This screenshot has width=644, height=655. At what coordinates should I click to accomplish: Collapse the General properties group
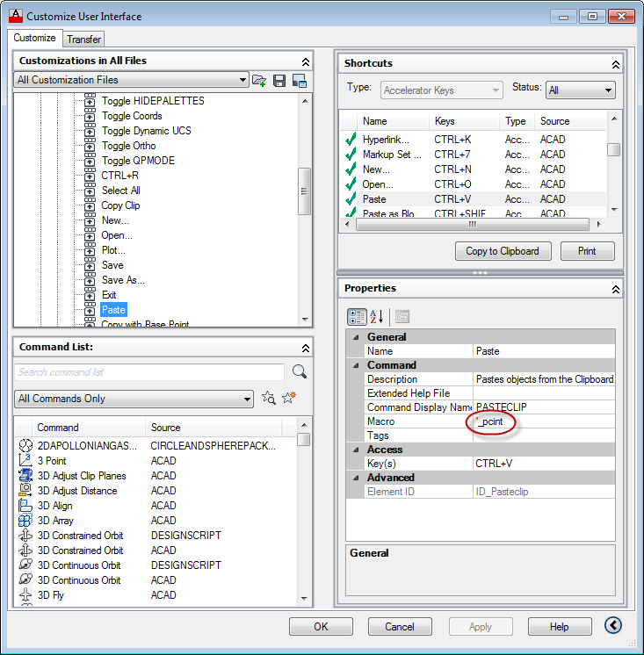pos(356,337)
